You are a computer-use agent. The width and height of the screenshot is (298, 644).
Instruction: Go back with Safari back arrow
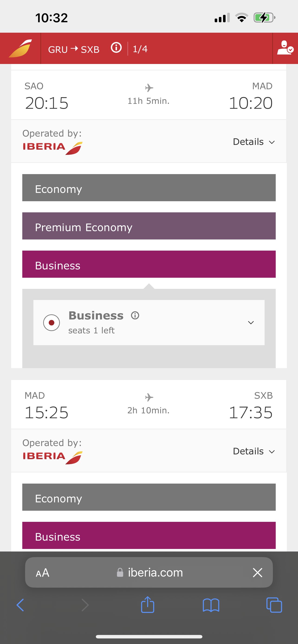tap(20, 605)
